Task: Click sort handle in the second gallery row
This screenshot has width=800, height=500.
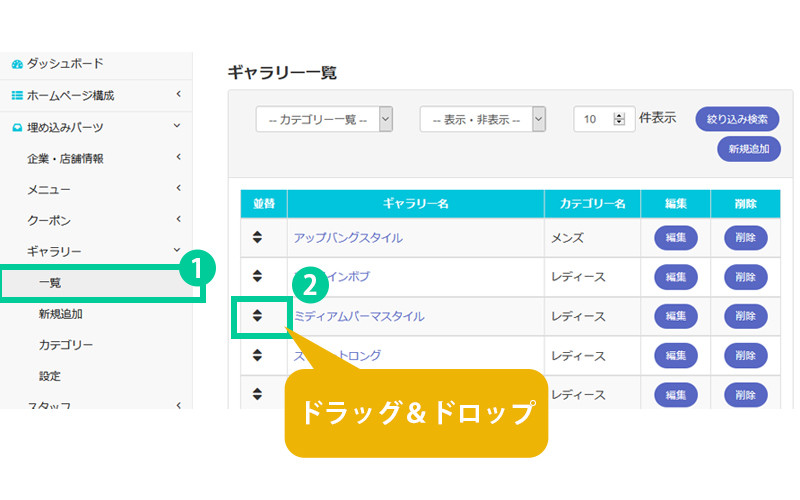Action: point(257,277)
